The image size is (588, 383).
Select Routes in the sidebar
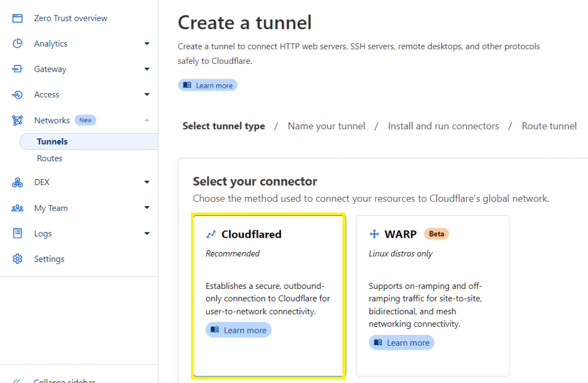coord(49,158)
